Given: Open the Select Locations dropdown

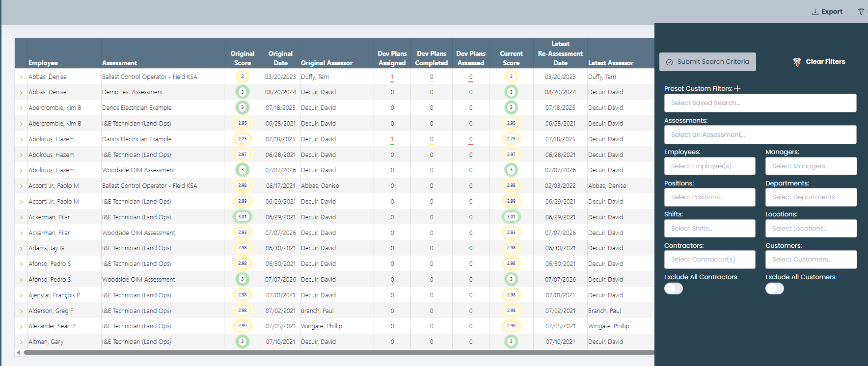Looking at the screenshot, I should 811,228.
